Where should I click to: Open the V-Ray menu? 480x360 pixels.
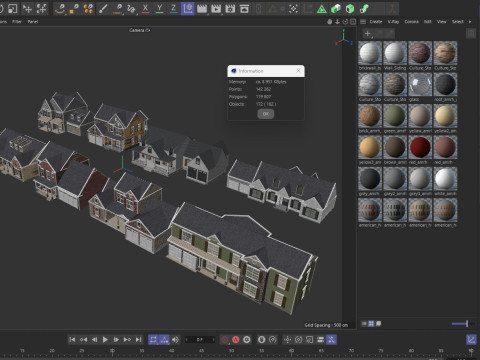393,22
